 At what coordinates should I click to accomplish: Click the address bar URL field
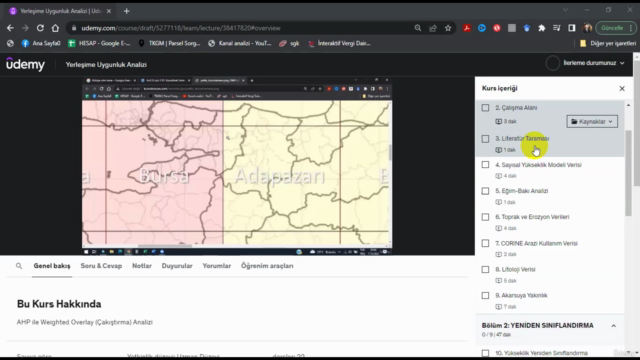pyautogui.click(x=241, y=28)
